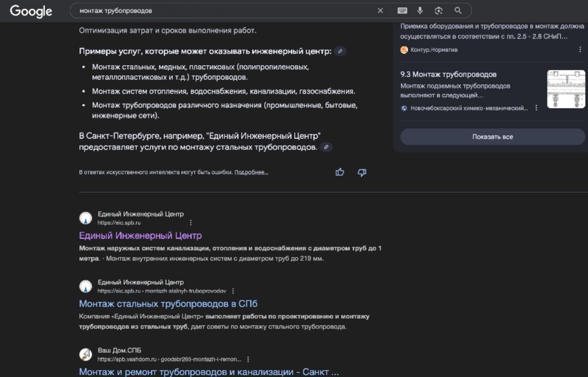The image size is (588, 377).
Task: Click 'В Санкт-Петербурге, например' paragraph
Action: point(200,141)
